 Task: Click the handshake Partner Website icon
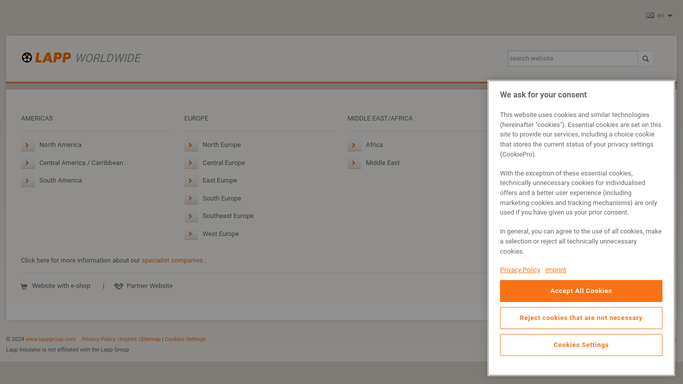point(118,286)
